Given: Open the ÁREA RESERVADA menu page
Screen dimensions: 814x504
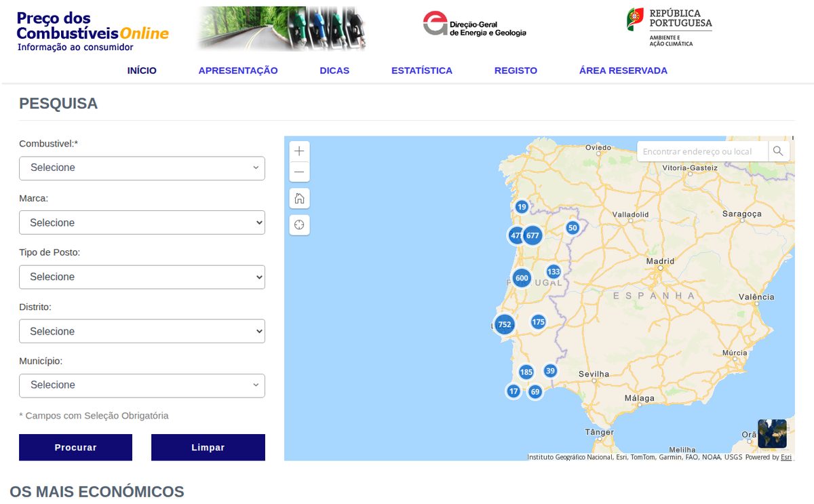Looking at the screenshot, I should tap(623, 71).
